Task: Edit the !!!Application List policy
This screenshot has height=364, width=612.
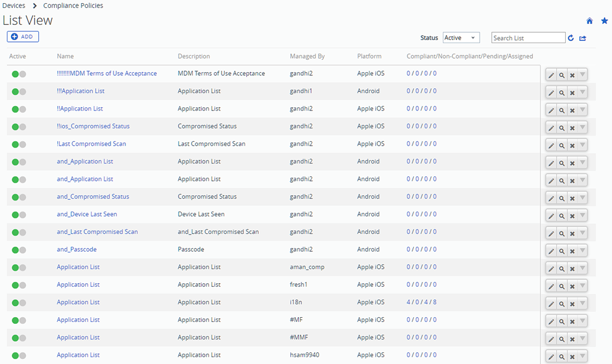Action: pyautogui.click(x=551, y=93)
